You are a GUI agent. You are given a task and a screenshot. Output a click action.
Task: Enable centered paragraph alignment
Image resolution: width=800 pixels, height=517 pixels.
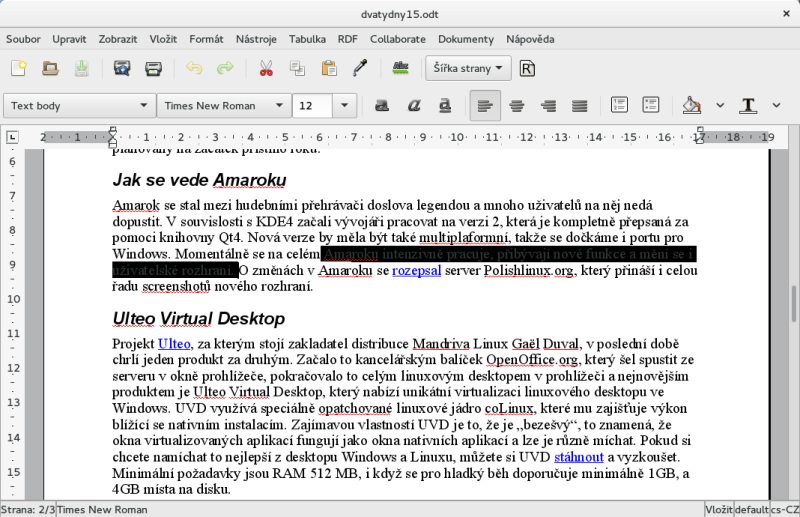pyautogui.click(x=517, y=105)
